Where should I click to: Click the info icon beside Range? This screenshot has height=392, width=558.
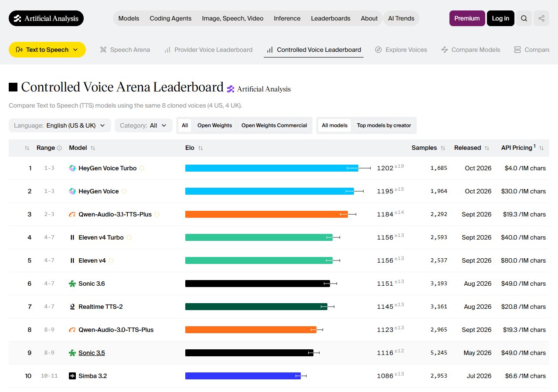click(x=59, y=148)
